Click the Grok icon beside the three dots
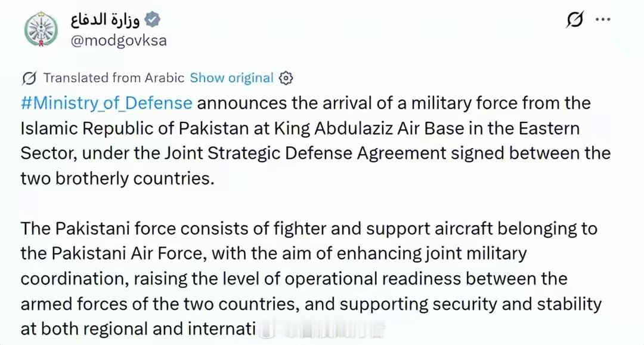 pyautogui.click(x=574, y=20)
